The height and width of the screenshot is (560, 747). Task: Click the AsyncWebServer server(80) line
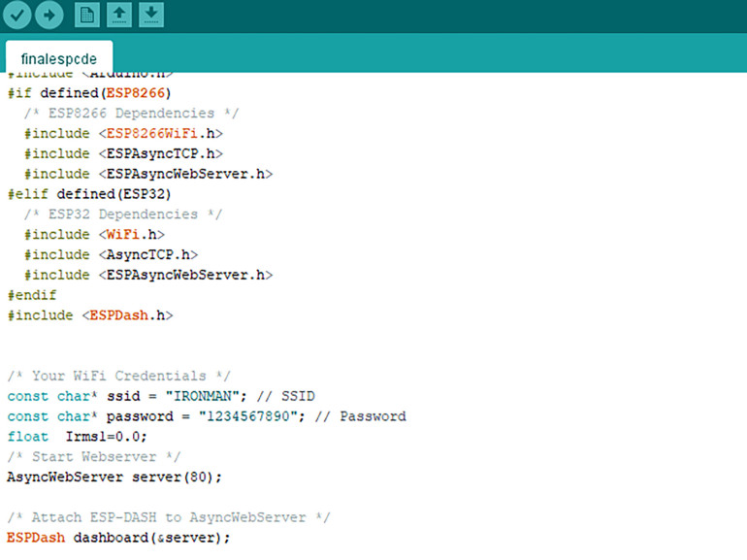click(114, 477)
